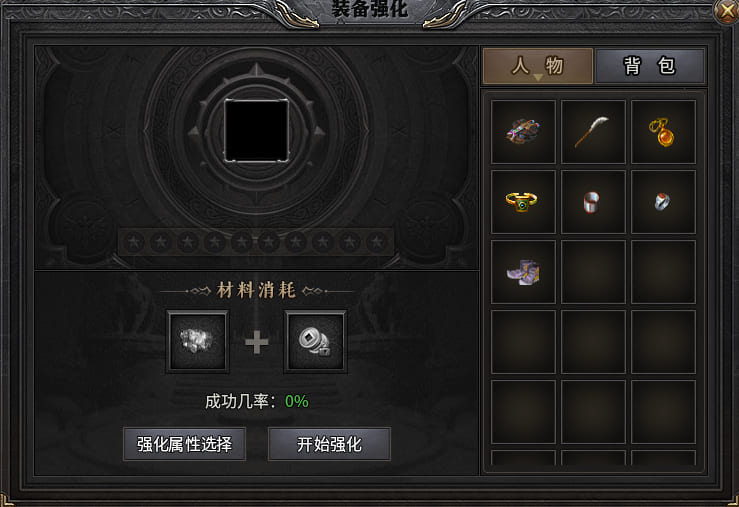The height and width of the screenshot is (507, 739).
Task: Select the gold bracelet with green gem
Action: click(x=523, y=202)
